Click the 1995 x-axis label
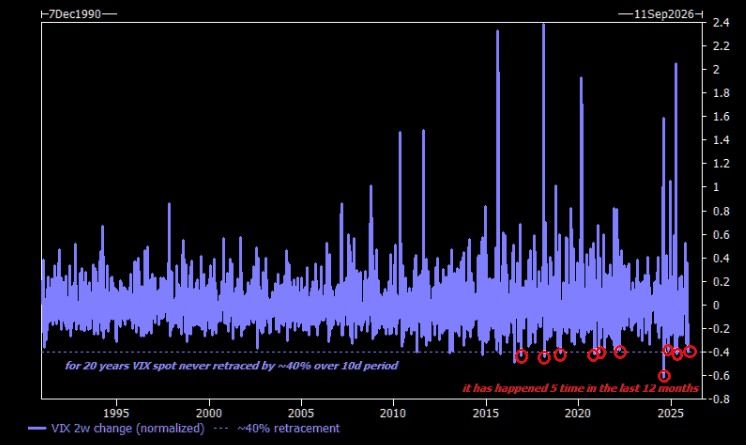Image resolution: width=746 pixels, height=445 pixels. (116, 413)
